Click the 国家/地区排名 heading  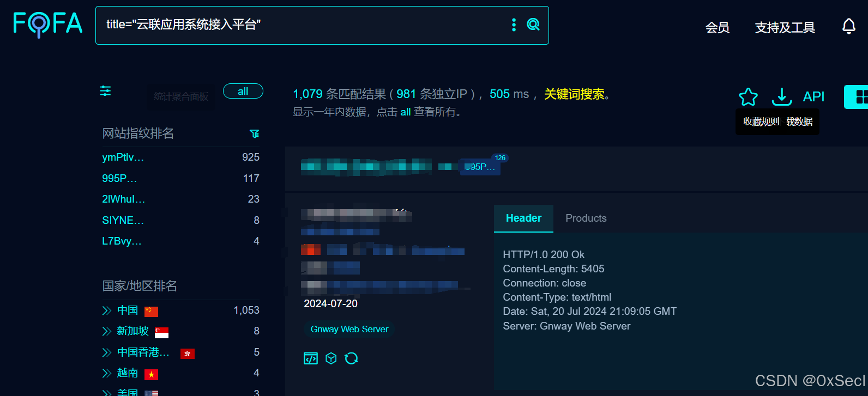[x=140, y=286]
